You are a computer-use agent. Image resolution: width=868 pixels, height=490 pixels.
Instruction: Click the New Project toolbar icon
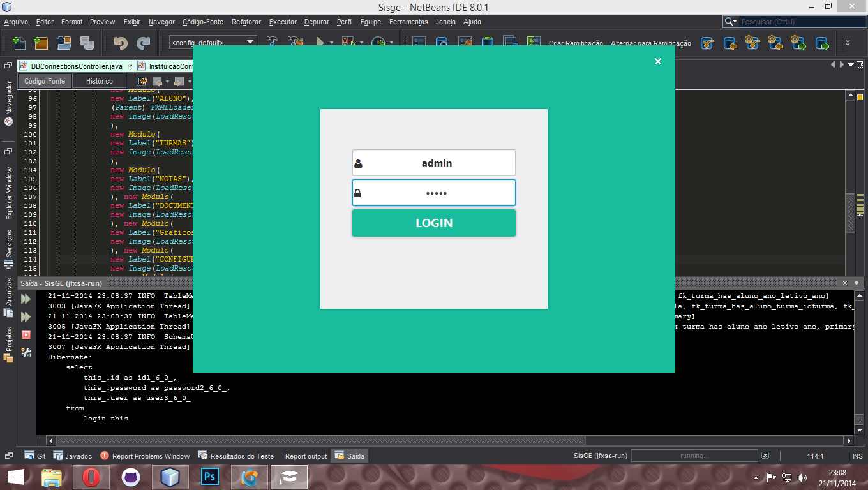[x=41, y=43]
